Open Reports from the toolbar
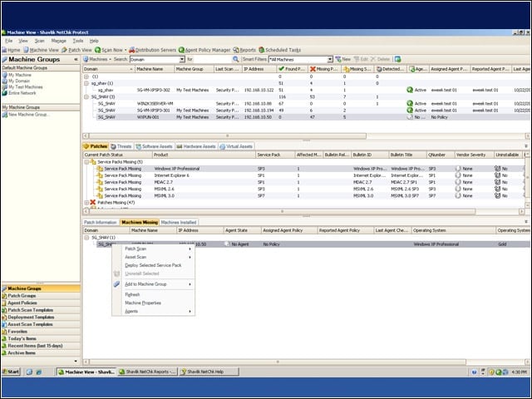Viewport: 532px width, 399px height. click(244, 50)
